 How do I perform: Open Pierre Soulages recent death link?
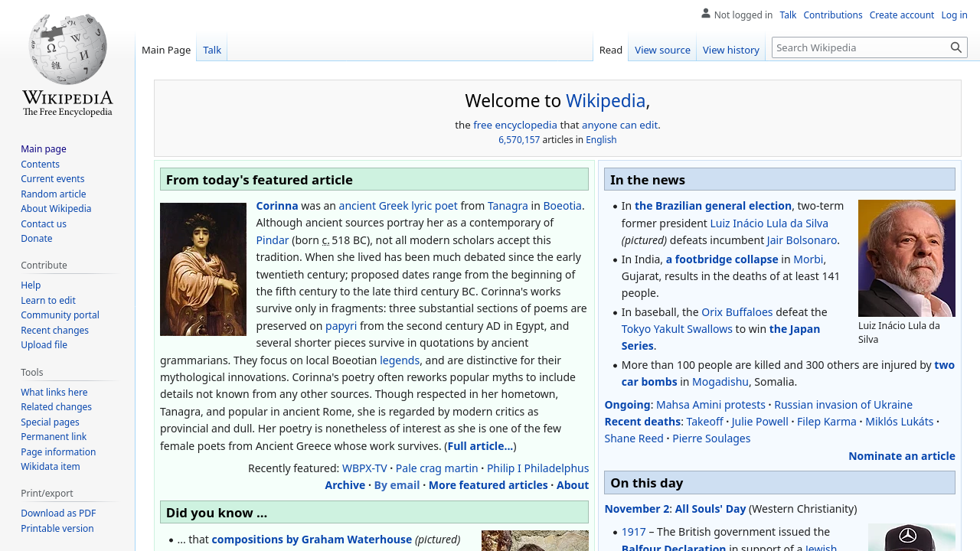tap(711, 438)
